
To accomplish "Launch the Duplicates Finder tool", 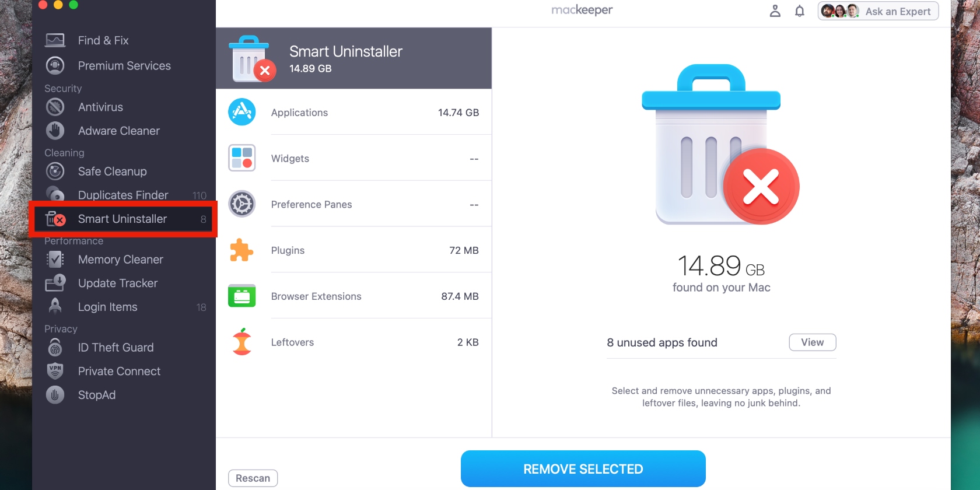I will 123,194.
